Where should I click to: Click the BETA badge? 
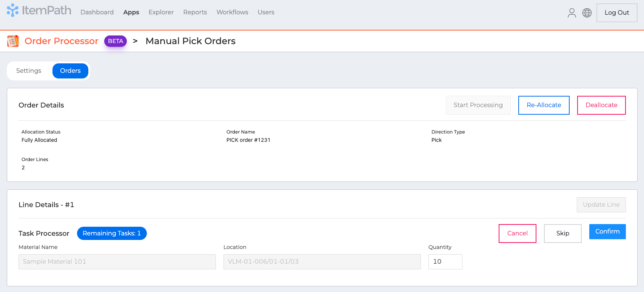point(116,41)
